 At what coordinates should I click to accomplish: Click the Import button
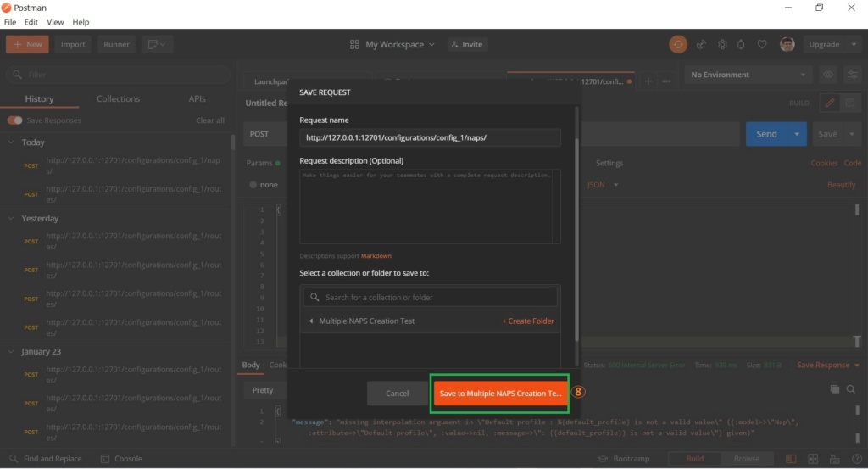click(x=73, y=44)
